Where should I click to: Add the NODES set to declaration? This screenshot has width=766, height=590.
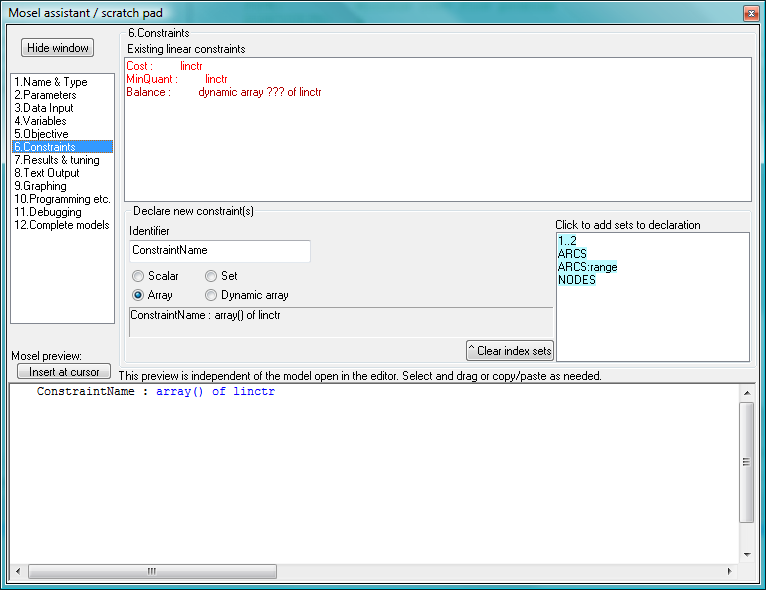coord(577,280)
